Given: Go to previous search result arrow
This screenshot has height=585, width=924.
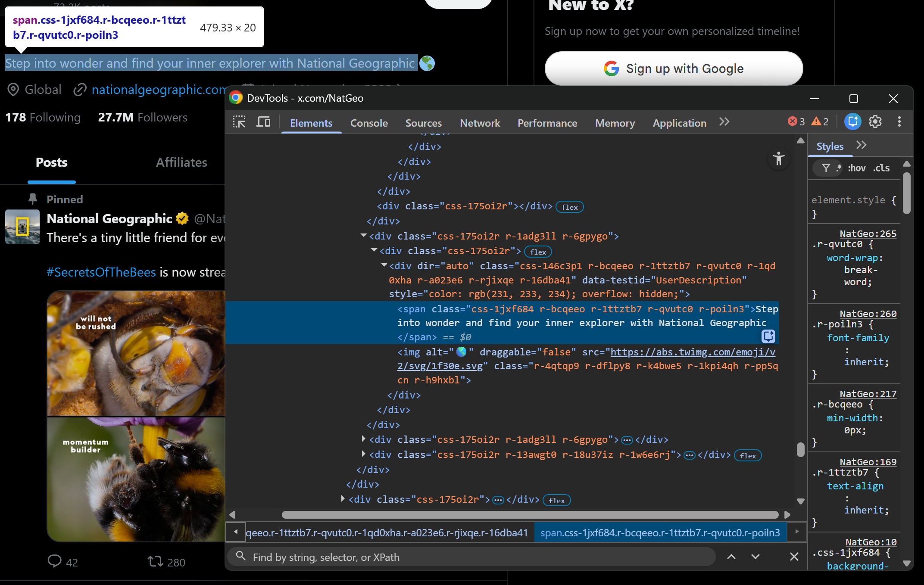Looking at the screenshot, I should pyautogui.click(x=731, y=557).
